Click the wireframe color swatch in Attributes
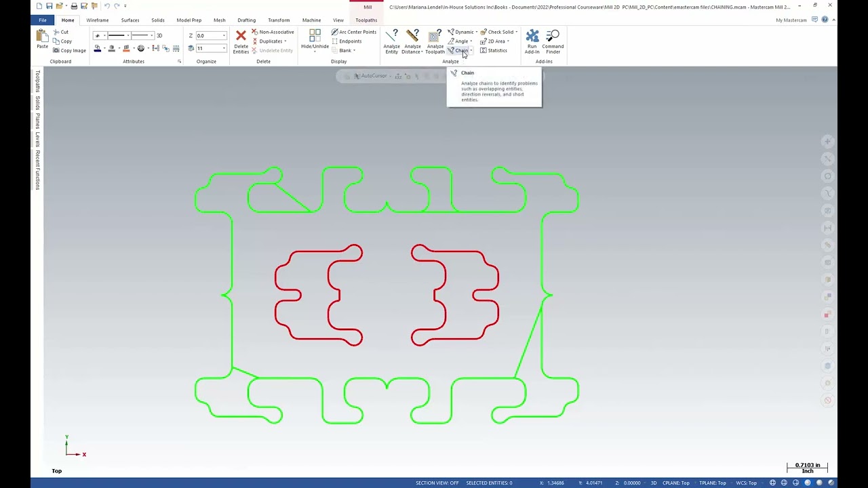 98,48
